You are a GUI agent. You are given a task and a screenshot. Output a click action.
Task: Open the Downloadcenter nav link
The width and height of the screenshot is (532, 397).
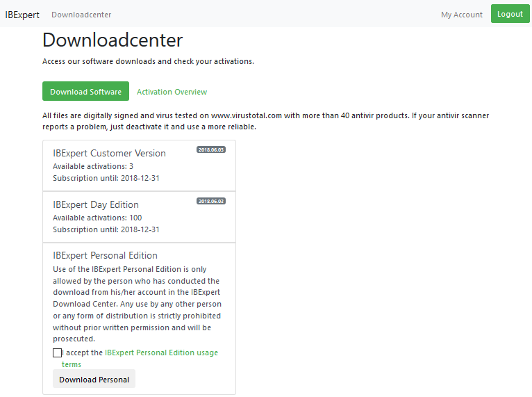pyautogui.click(x=81, y=15)
